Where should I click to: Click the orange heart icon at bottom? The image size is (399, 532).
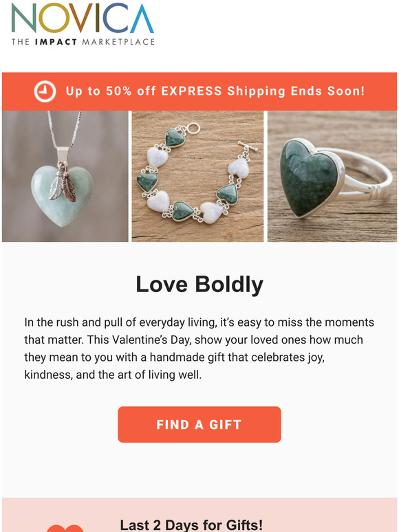pyautogui.click(x=65, y=528)
